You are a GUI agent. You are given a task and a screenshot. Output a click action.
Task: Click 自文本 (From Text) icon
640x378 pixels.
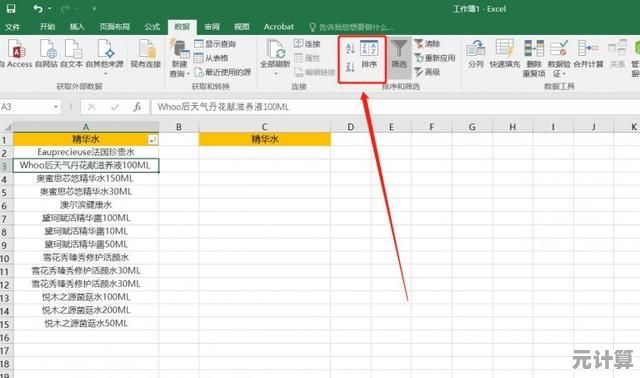point(72,53)
